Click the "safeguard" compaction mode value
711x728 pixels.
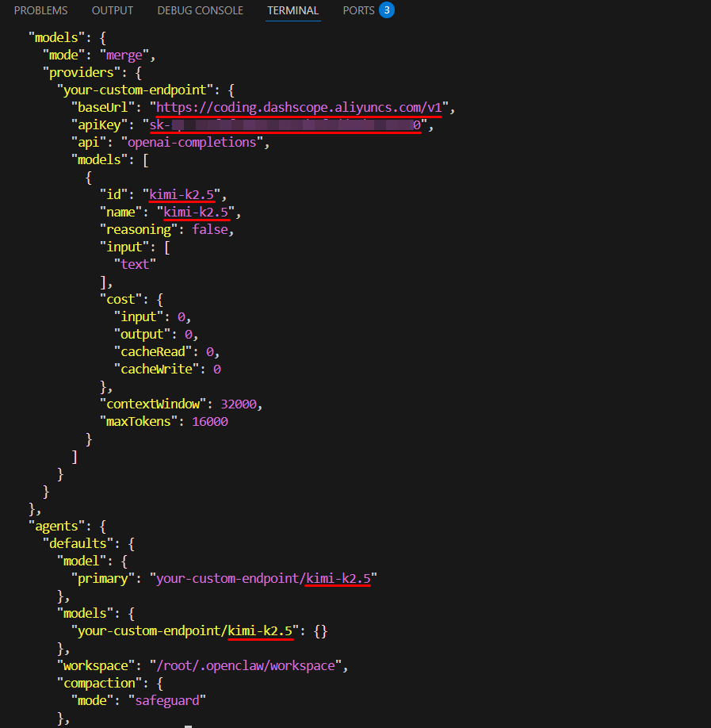point(171,700)
